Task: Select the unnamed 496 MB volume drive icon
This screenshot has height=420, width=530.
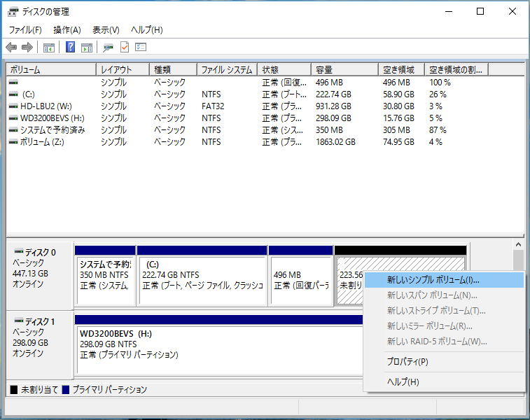Action: point(13,82)
